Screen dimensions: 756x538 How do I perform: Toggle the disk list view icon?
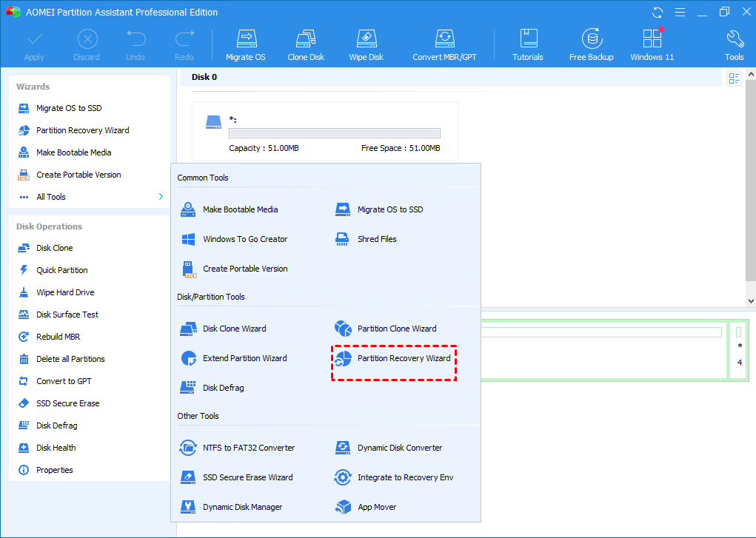(734, 78)
